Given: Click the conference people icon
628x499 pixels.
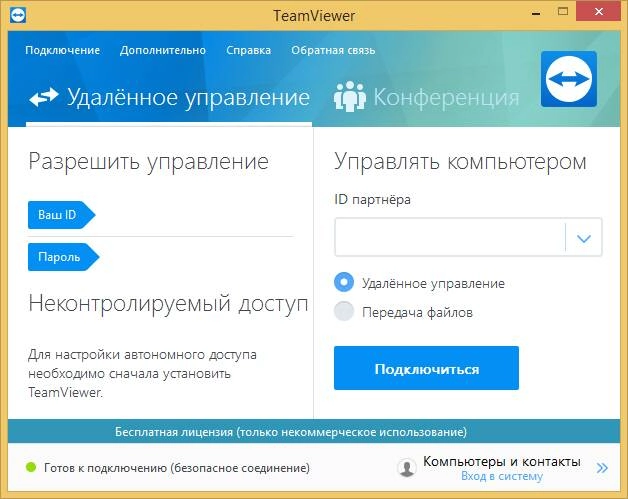Looking at the screenshot, I should [x=350, y=97].
